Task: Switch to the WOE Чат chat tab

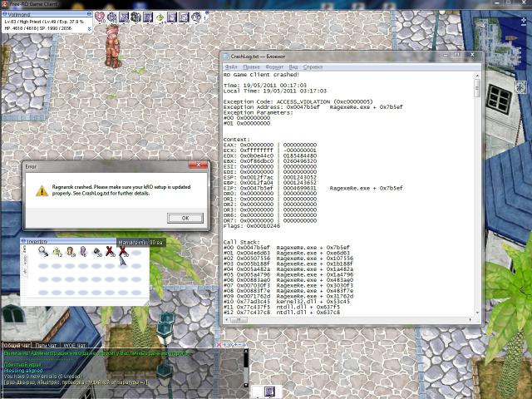Action: (74, 346)
